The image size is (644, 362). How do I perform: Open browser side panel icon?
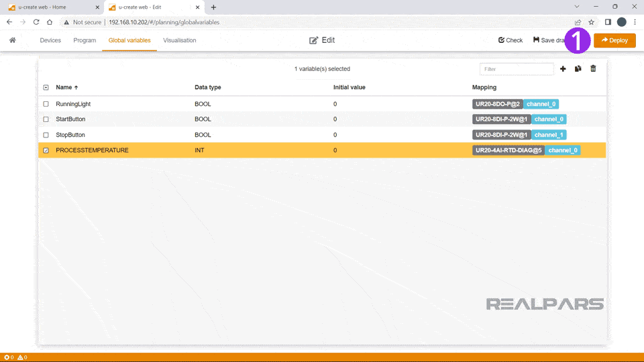[x=608, y=22]
